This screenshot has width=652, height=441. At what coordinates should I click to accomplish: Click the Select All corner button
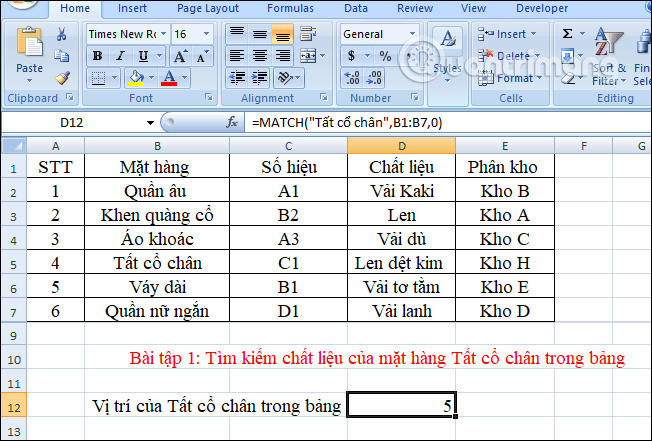(x=14, y=146)
